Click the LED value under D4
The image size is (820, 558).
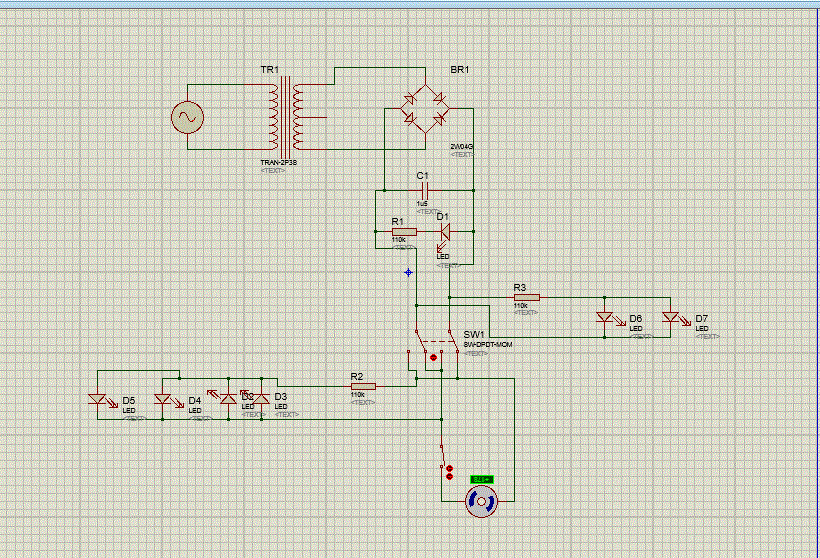195,411
